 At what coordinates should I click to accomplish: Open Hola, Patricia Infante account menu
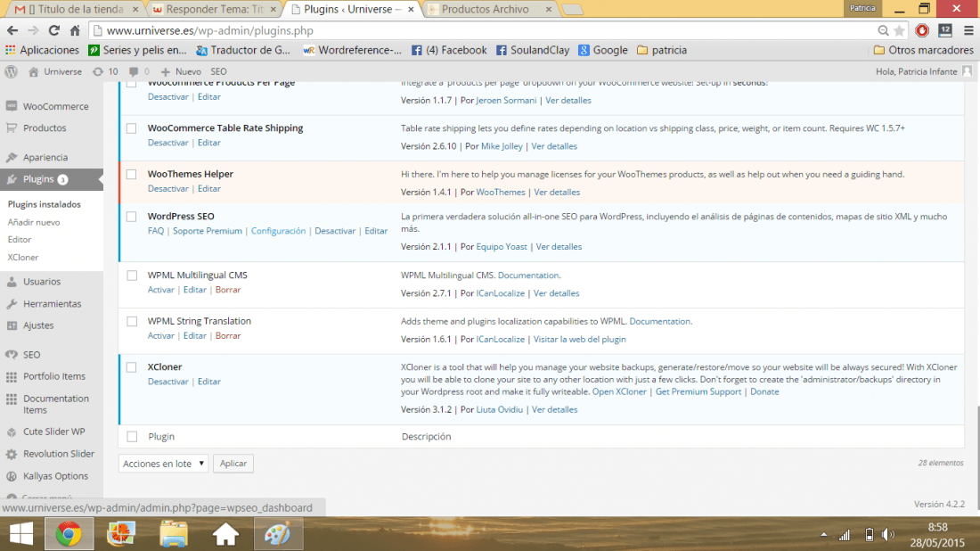click(924, 71)
